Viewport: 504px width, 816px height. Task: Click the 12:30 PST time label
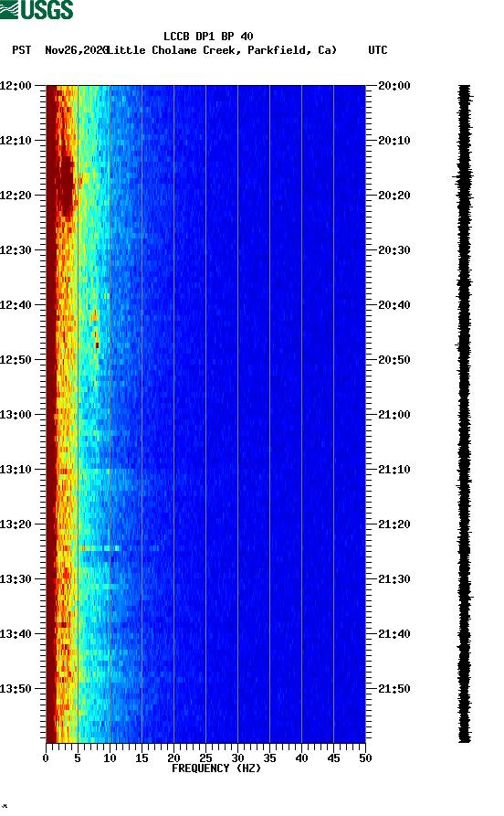(16, 249)
